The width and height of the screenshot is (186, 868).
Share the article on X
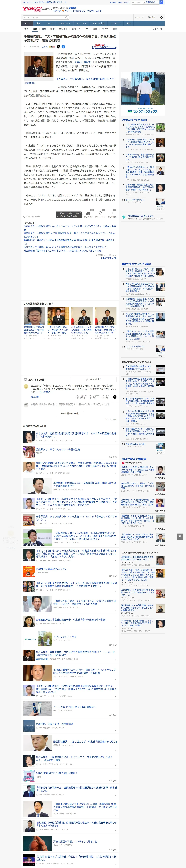[58, 47]
